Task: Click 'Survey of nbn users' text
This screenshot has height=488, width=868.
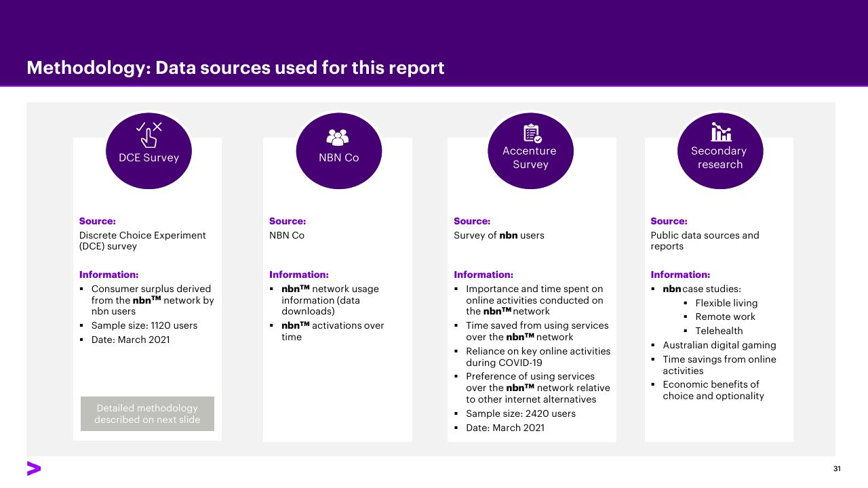Action: click(x=499, y=235)
